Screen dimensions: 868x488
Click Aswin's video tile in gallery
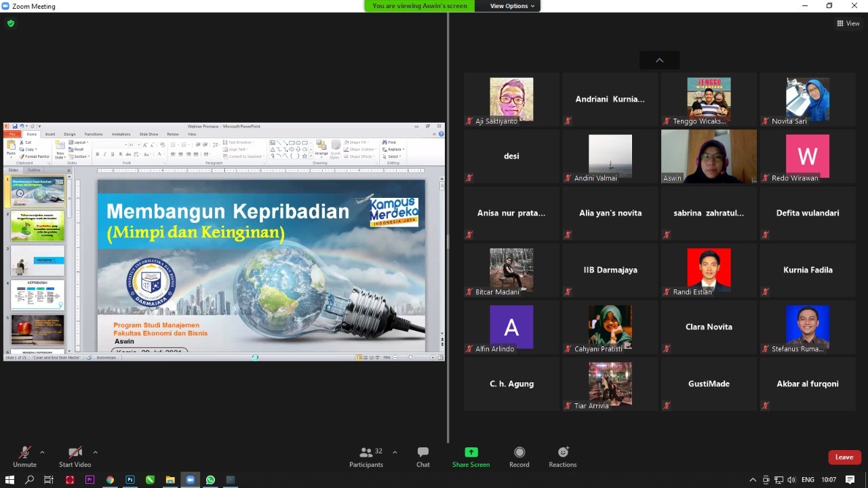tap(709, 156)
